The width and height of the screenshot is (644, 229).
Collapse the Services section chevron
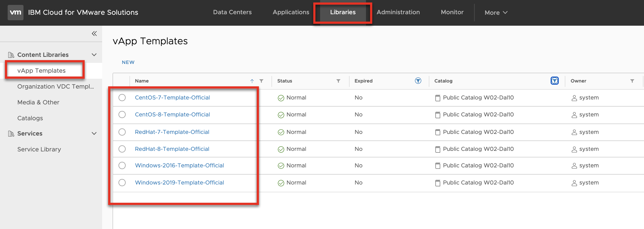tap(94, 133)
